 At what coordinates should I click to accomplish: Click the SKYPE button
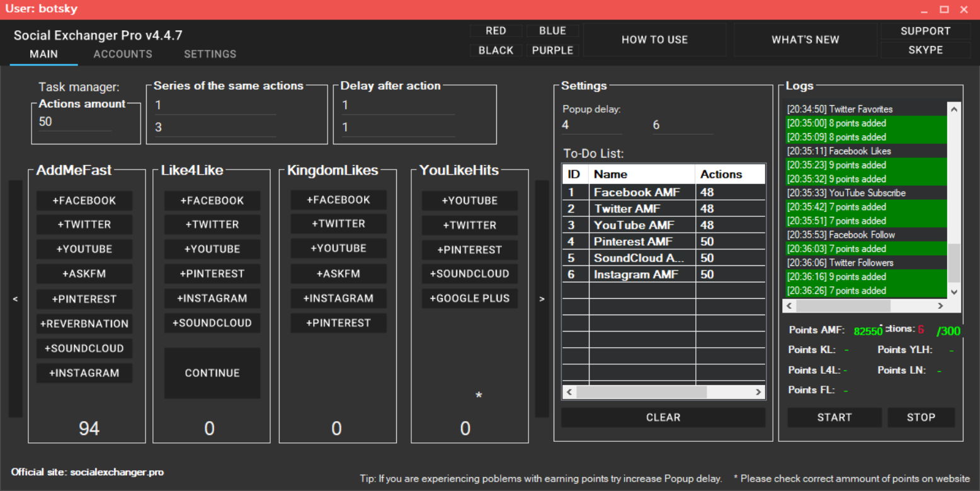tap(925, 50)
